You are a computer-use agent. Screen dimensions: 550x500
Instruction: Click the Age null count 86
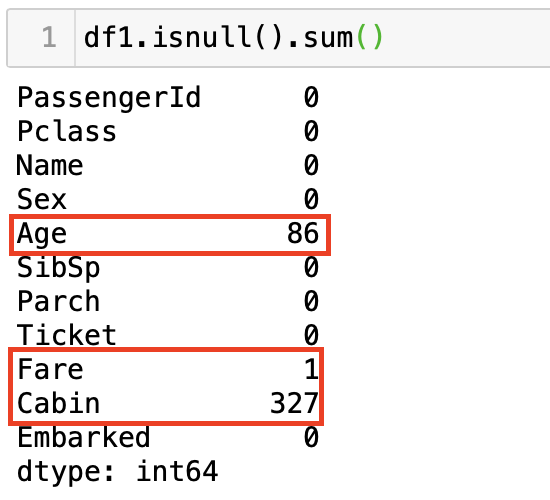[303, 233]
